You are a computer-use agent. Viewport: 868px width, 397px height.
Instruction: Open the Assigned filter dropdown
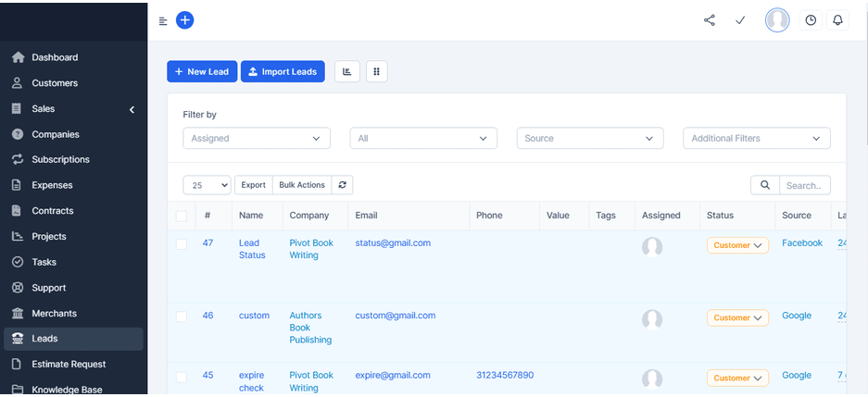pyautogui.click(x=257, y=138)
